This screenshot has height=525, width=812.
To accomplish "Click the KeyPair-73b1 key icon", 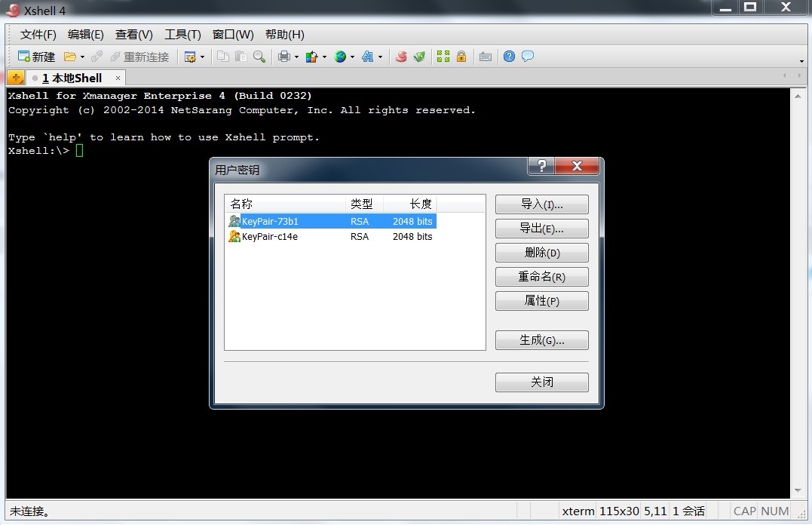I will [x=234, y=221].
